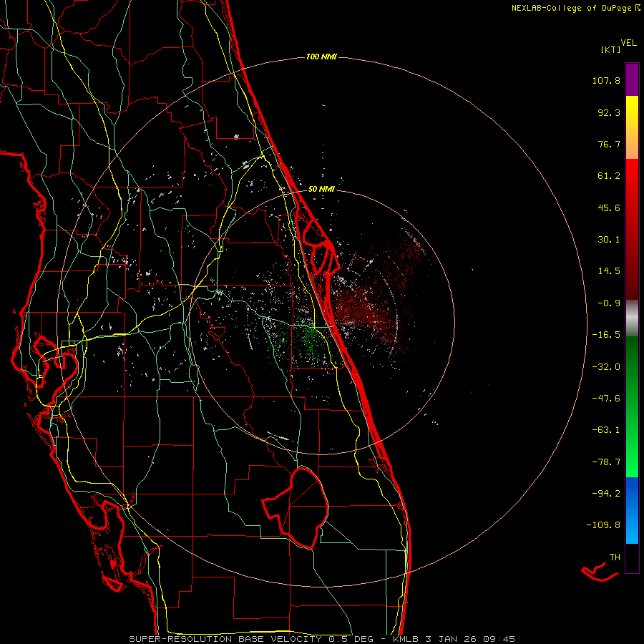Screen dimensions: 644x644
Task: Click the gray zero-velocity segment of color bar
Action: pos(632,318)
